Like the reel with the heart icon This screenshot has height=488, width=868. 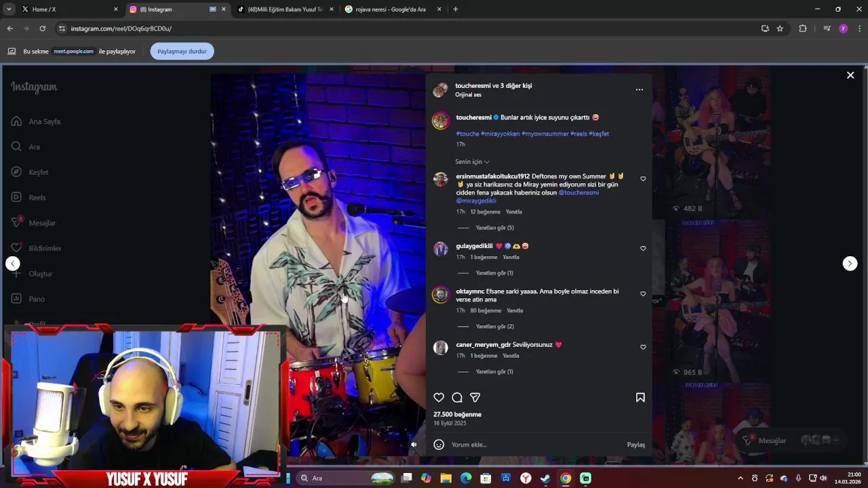point(439,398)
